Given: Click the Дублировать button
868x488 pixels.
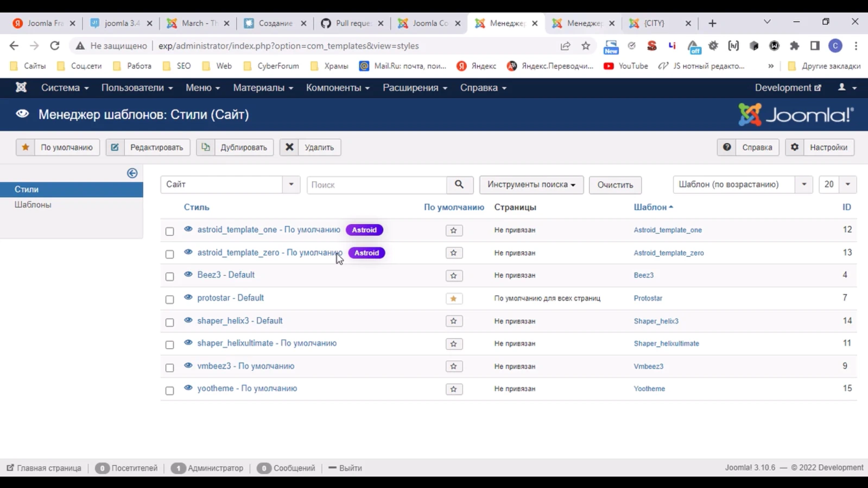Looking at the screenshot, I should click(236, 147).
